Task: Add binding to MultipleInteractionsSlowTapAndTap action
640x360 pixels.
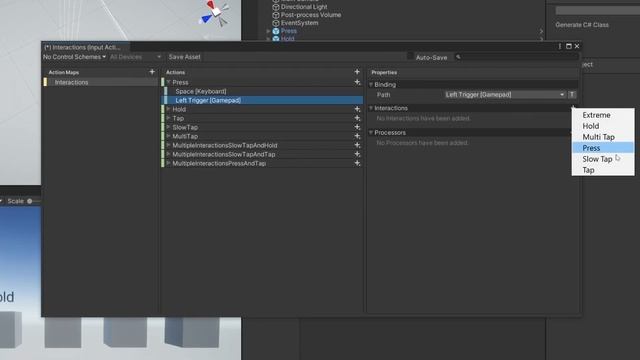Action: click(357, 154)
